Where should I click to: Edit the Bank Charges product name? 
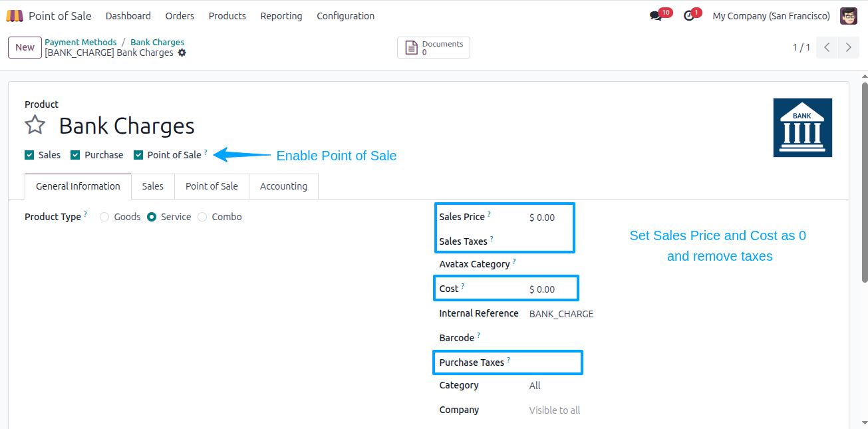pos(127,126)
